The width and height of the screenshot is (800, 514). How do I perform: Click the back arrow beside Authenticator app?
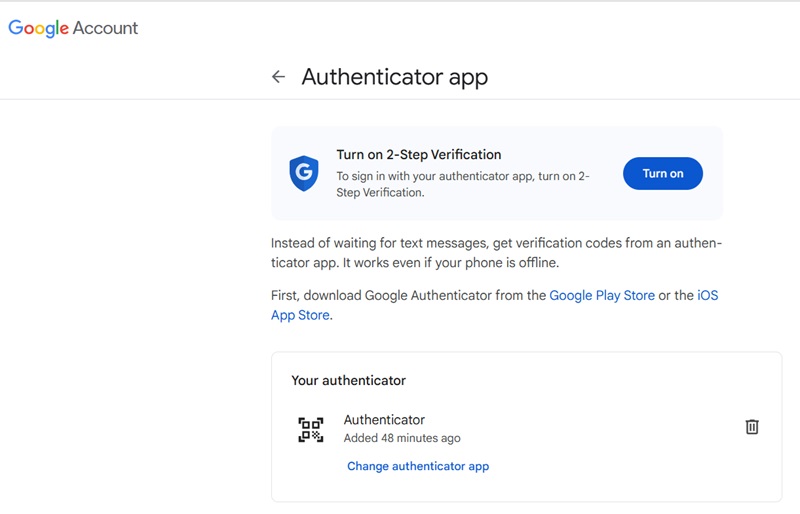tap(278, 77)
